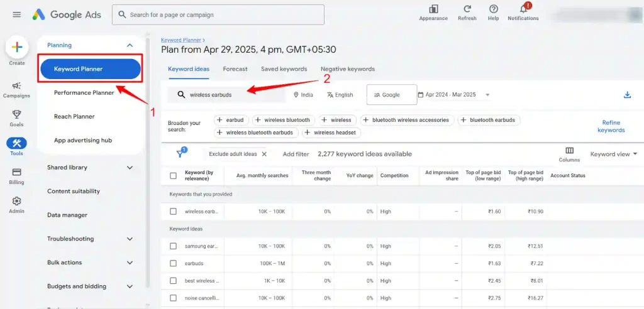This screenshot has height=309, width=644.
Task: Add 'bluetooth earbuds' suggestion chip
Action: [489, 120]
